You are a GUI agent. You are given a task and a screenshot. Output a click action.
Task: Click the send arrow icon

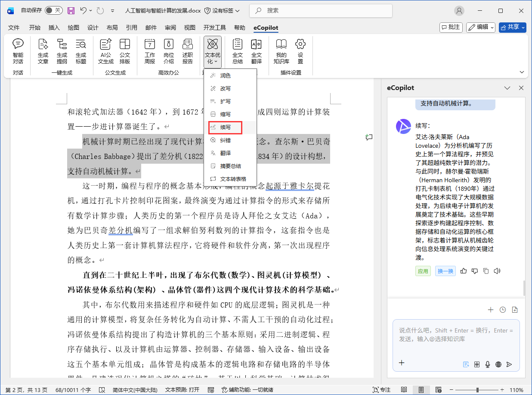(509, 364)
